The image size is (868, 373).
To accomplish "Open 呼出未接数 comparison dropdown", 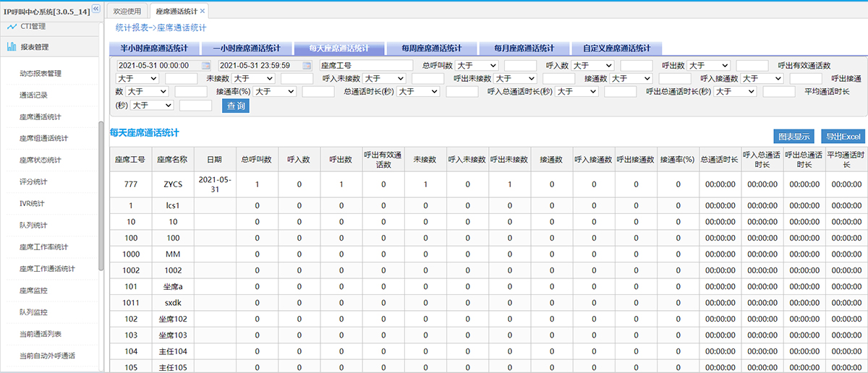I will pos(514,78).
